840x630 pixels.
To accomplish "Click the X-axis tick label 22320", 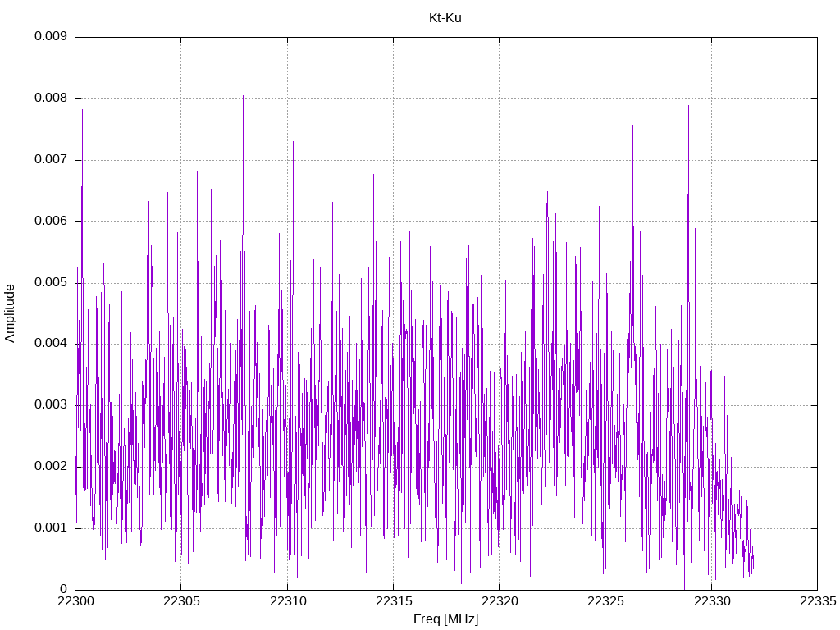I will coord(500,601).
